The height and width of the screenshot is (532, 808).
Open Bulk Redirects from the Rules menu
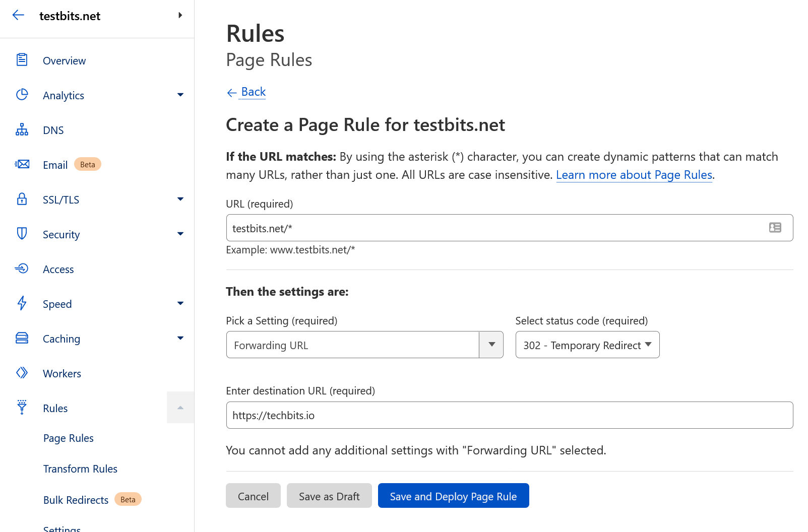click(76, 500)
